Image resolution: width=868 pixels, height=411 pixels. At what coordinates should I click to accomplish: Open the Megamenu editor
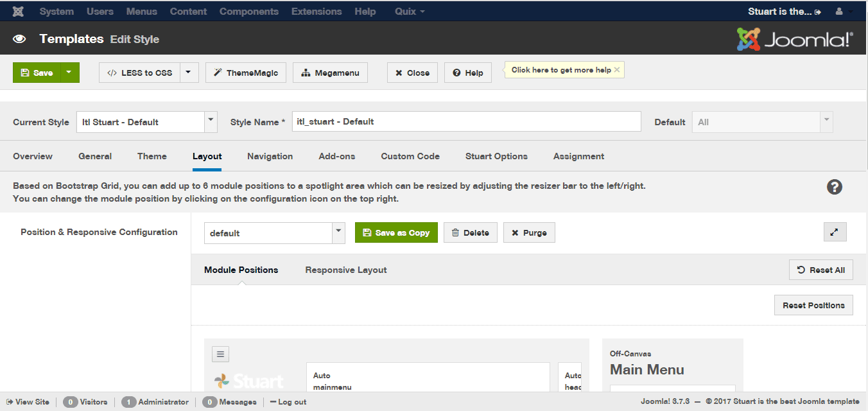coord(330,73)
